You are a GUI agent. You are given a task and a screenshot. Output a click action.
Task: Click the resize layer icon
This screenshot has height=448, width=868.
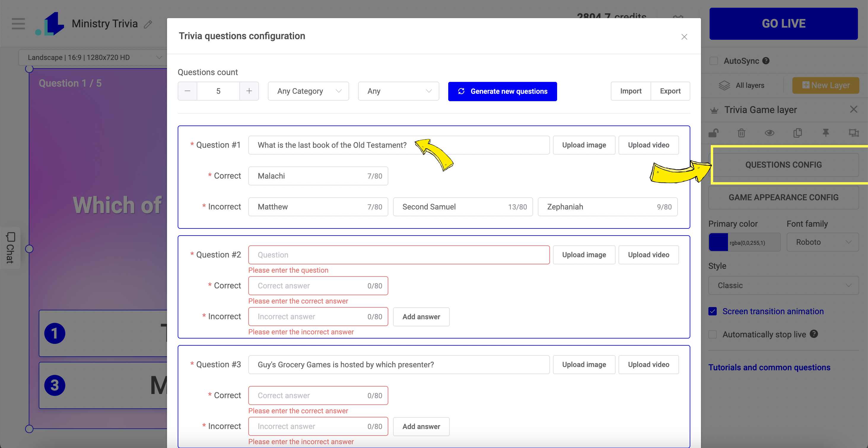pyautogui.click(x=853, y=133)
